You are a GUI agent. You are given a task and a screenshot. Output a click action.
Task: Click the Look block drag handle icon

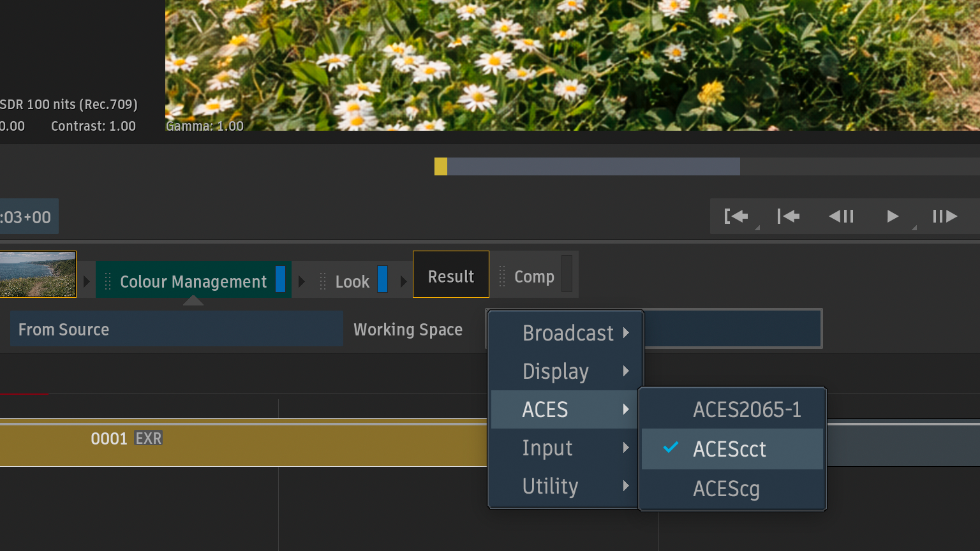tap(323, 281)
